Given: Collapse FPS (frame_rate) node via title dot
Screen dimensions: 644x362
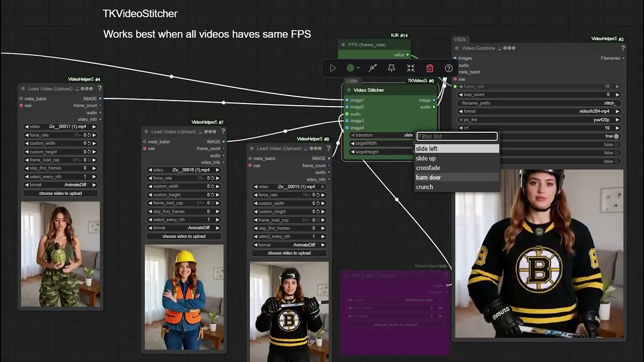Looking at the screenshot, I should [344, 45].
